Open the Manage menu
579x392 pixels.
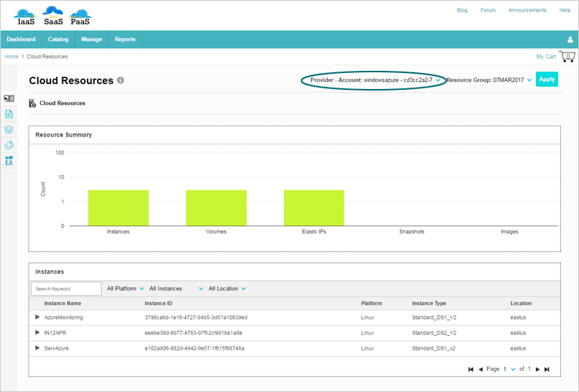point(91,39)
